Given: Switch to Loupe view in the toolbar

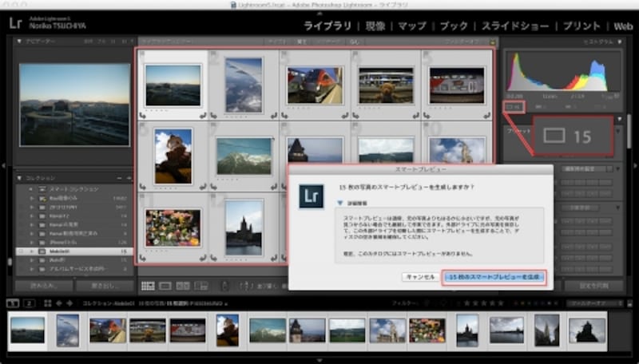Looking at the screenshot, I should click(x=165, y=286).
